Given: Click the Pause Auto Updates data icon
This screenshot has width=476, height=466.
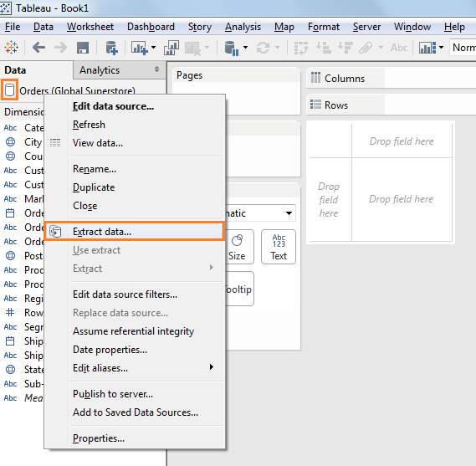Looking at the screenshot, I should point(232,49).
